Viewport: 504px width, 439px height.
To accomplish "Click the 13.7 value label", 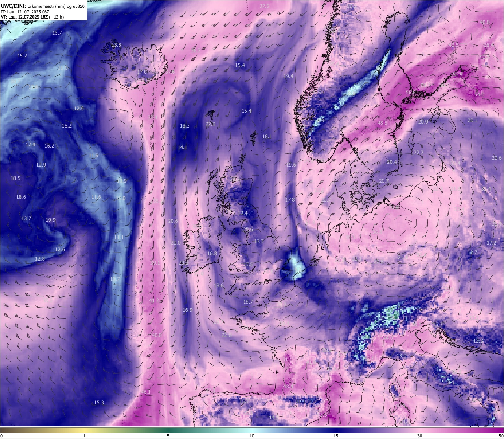I will click(x=26, y=218).
